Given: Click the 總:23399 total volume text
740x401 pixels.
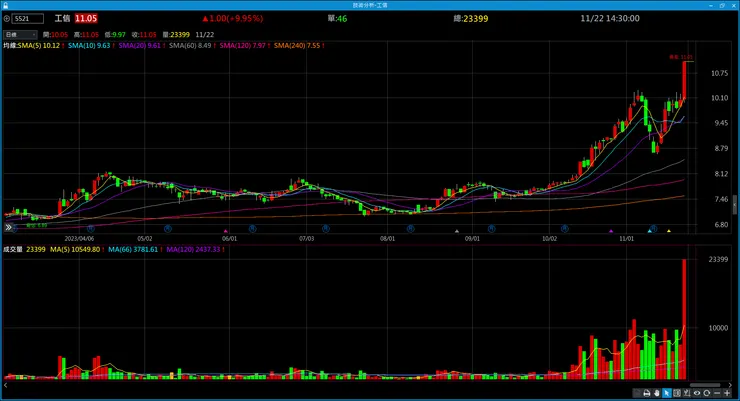Looking at the screenshot, I should [x=471, y=19].
